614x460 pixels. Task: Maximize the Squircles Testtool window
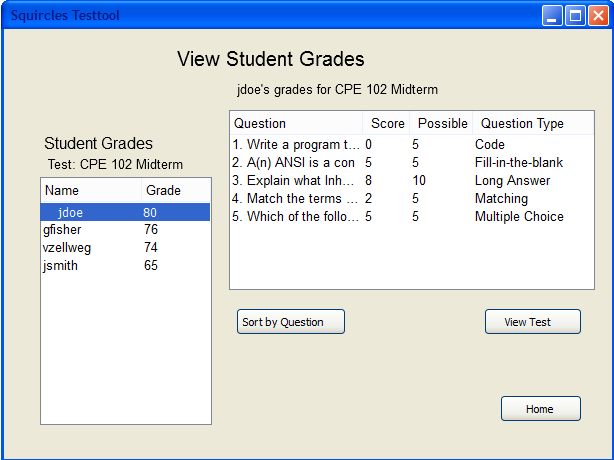tap(575, 15)
